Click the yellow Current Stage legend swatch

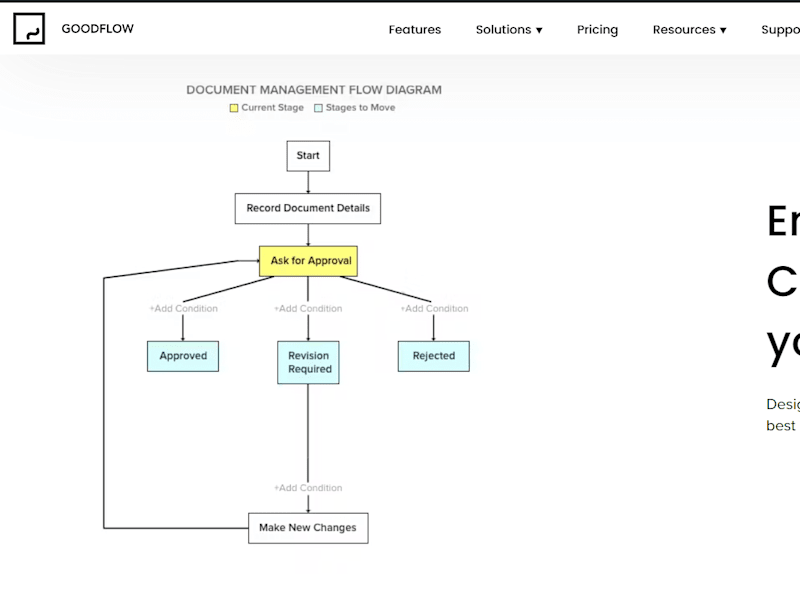pos(234,108)
